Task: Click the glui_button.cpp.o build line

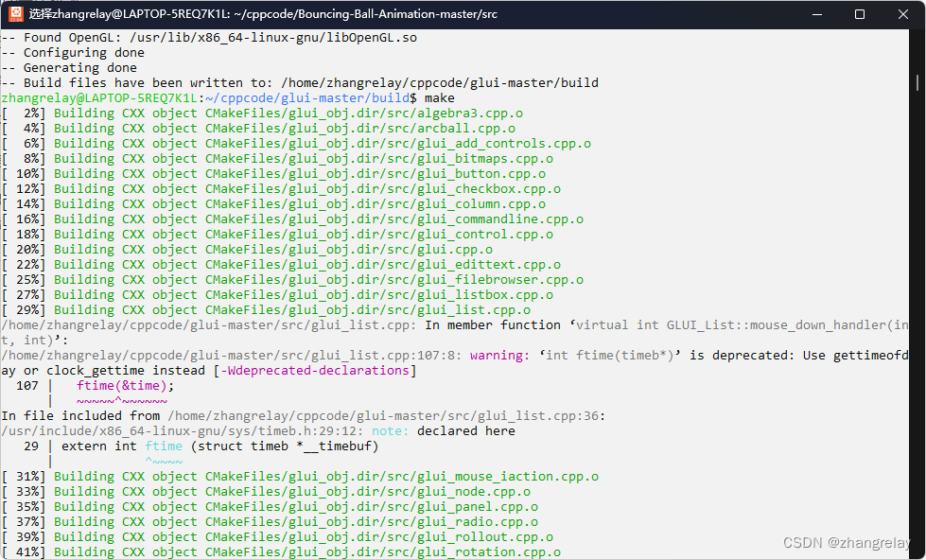Action: (273, 174)
